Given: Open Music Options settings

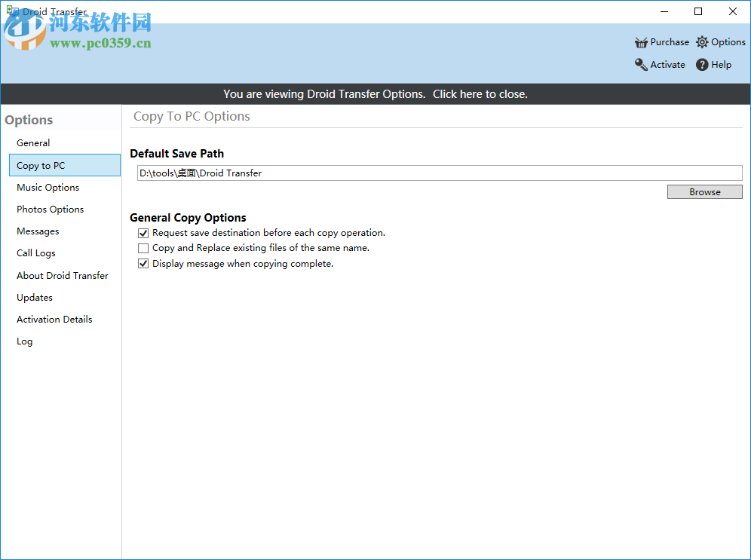Looking at the screenshot, I should (x=48, y=187).
